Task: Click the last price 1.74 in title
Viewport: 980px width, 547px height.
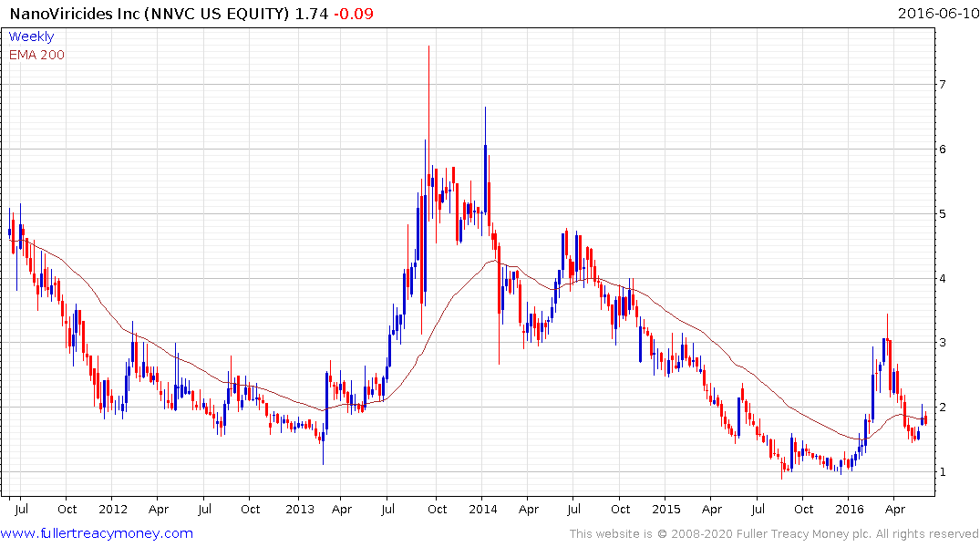Action: (x=311, y=14)
